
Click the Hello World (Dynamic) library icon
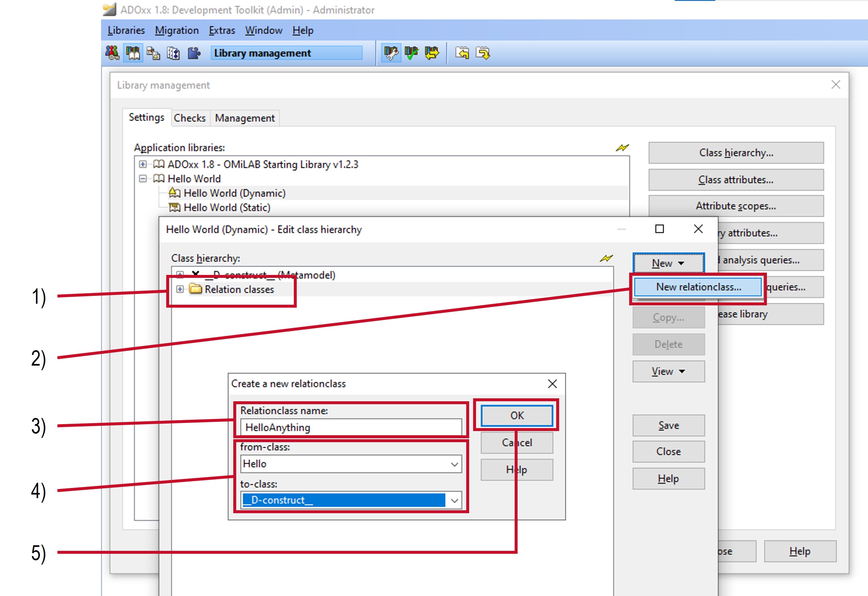click(x=174, y=193)
